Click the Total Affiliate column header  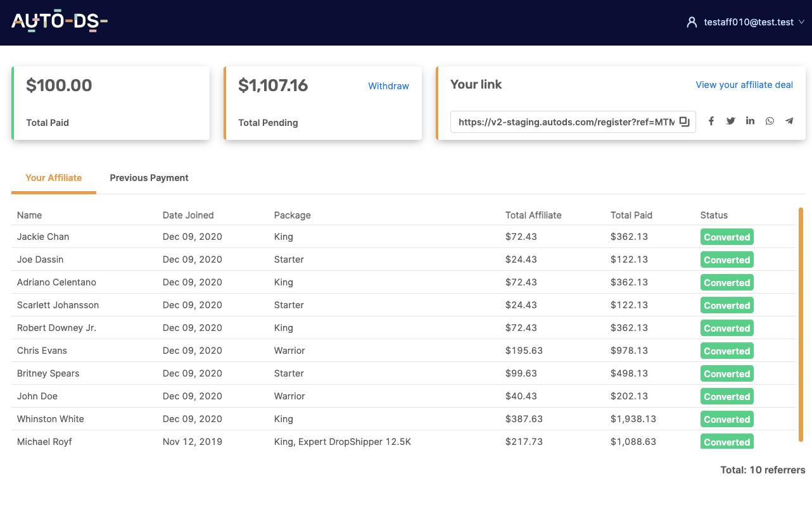(533, 215)
